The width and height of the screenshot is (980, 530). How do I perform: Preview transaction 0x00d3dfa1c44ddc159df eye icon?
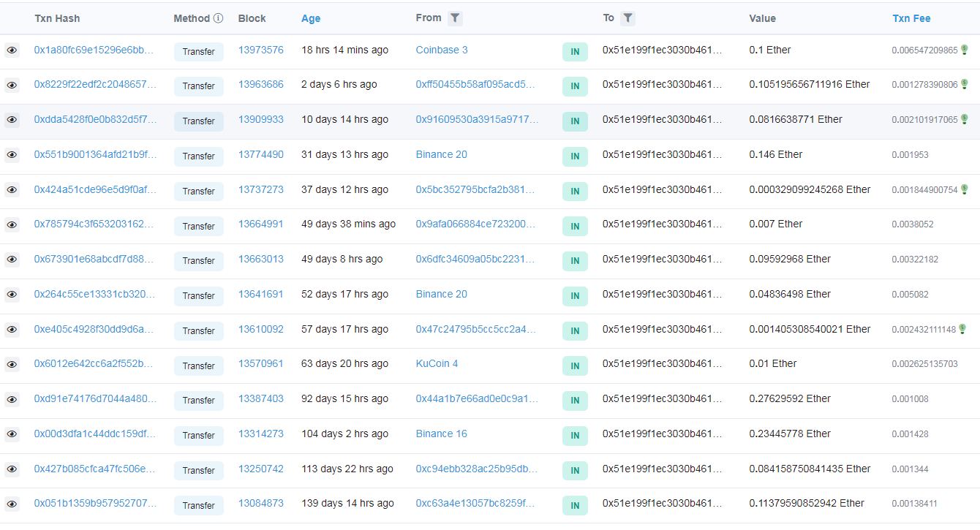tap(12, 434)
